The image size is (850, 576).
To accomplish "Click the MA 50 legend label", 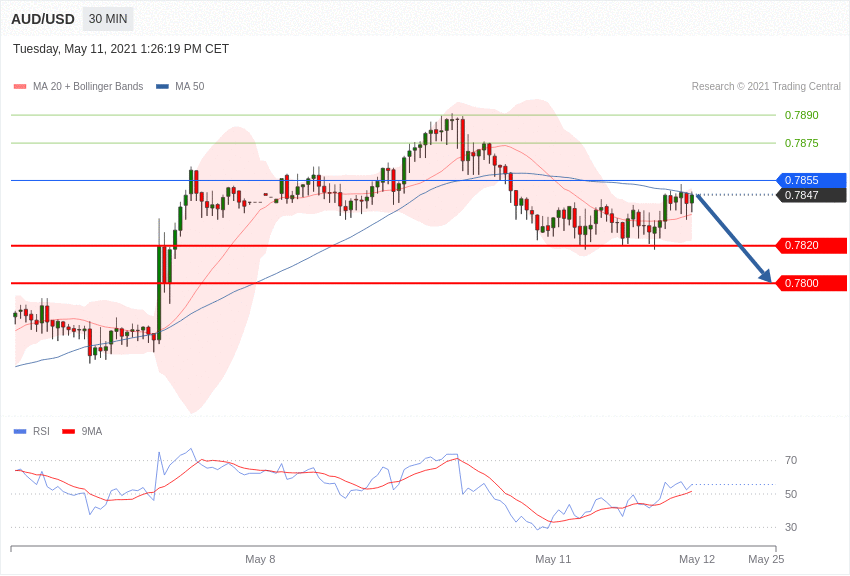I will [190, 86].
